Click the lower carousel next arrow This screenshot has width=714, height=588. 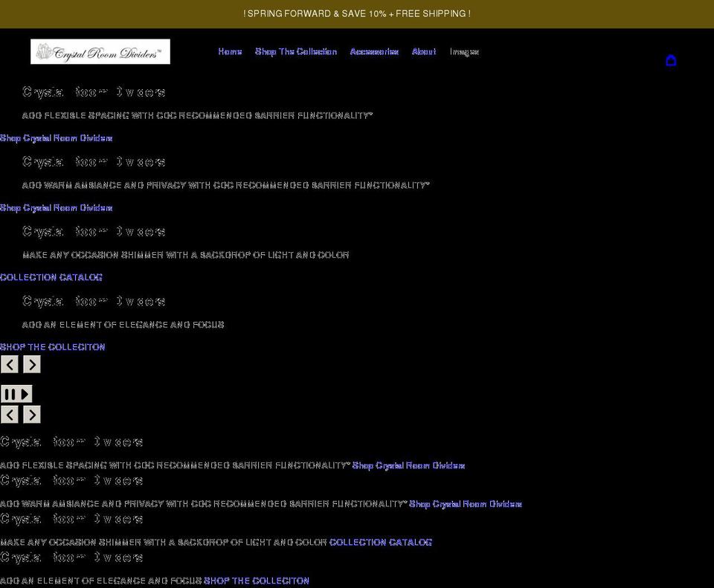pyautogui.click(x=31, y=415)
